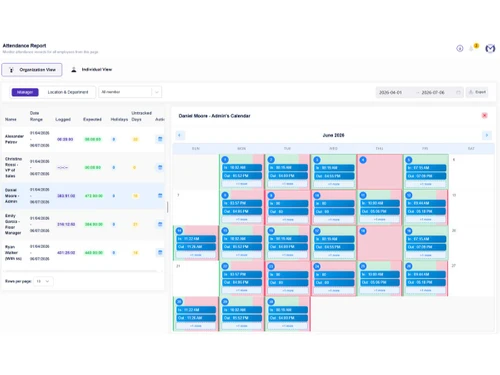This screenshot has width=500, height=375.
Task: Select the Daniel Moore - Admin name cell
Action: (x=12, y=196)
